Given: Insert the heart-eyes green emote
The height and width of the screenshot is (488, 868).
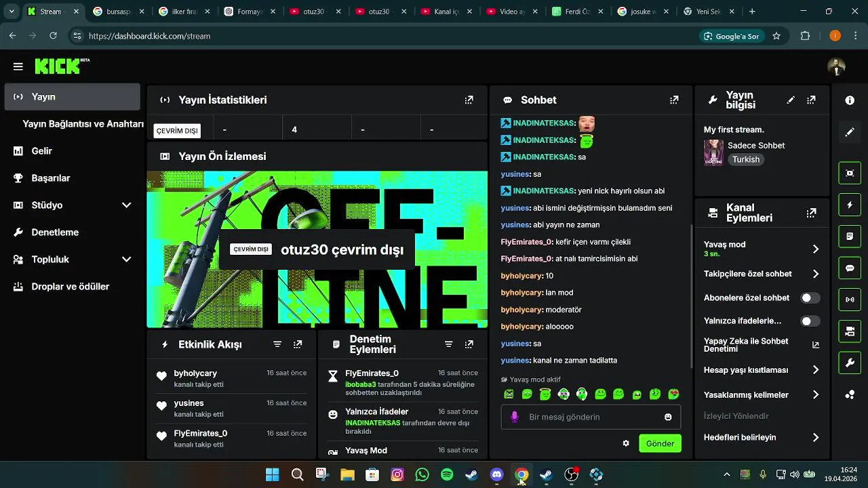Looking at the screenshot, I should tap(673, 394).
